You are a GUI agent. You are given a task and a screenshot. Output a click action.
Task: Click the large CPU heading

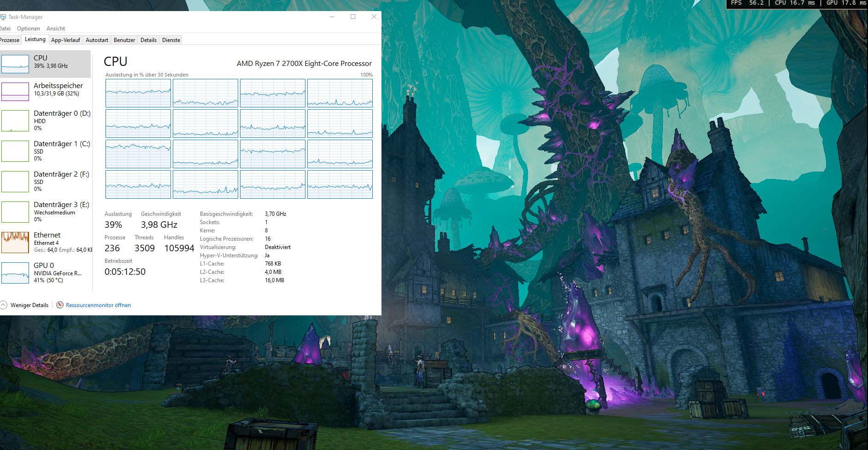point(116,61)
